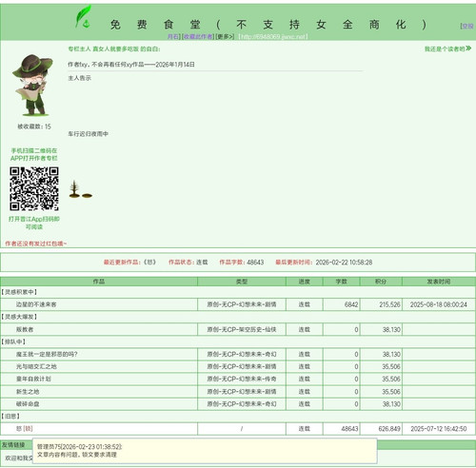Click the 【排队中】 group heading
476x468 pixels.
pos(13,341)
